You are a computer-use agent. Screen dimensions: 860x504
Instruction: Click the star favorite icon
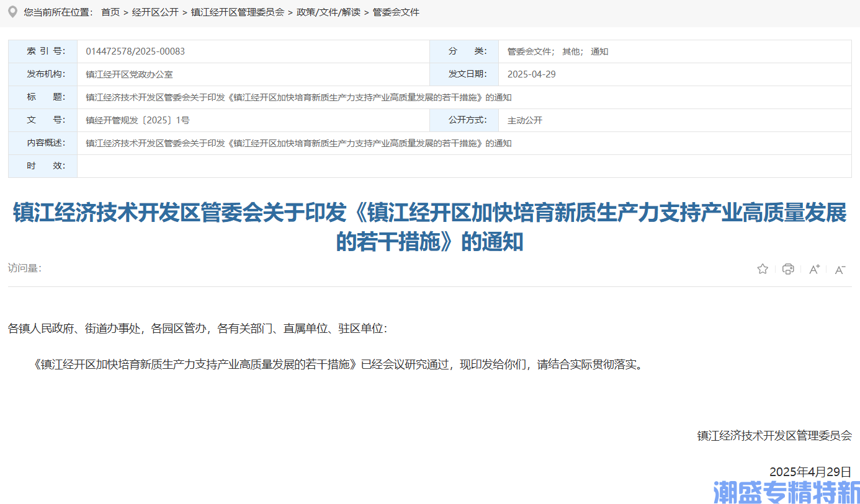[x=763, y=269]
